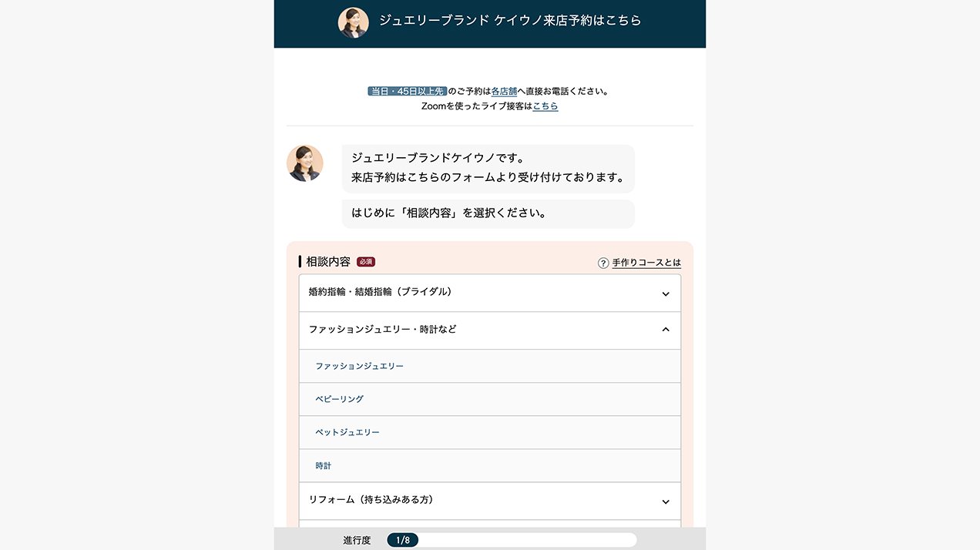Select the ベビーリング option

pyautogui.click(x=339, y=399)
